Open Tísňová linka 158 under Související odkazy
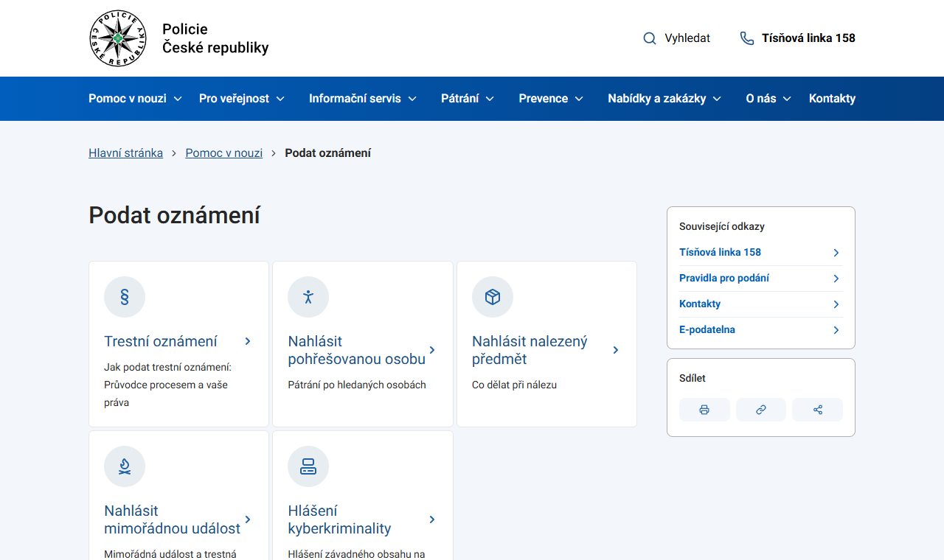Screen dimensions: 944x560 [760, 253]
